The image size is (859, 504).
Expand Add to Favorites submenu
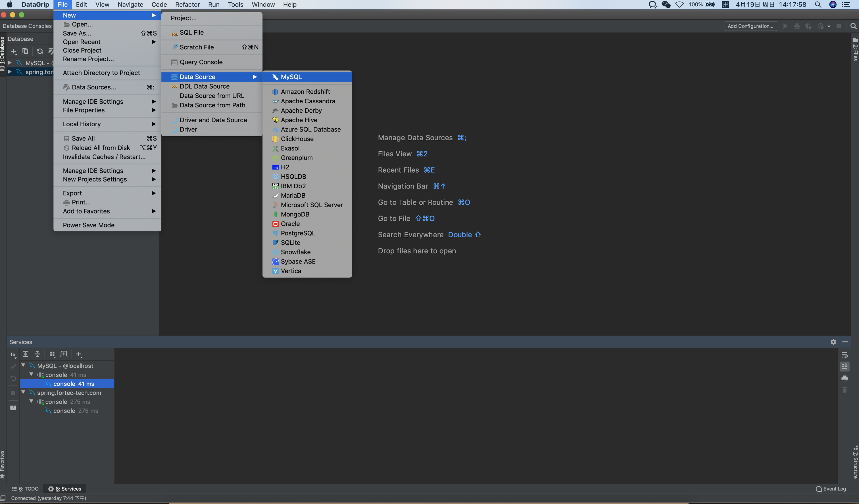coord(107,211)
